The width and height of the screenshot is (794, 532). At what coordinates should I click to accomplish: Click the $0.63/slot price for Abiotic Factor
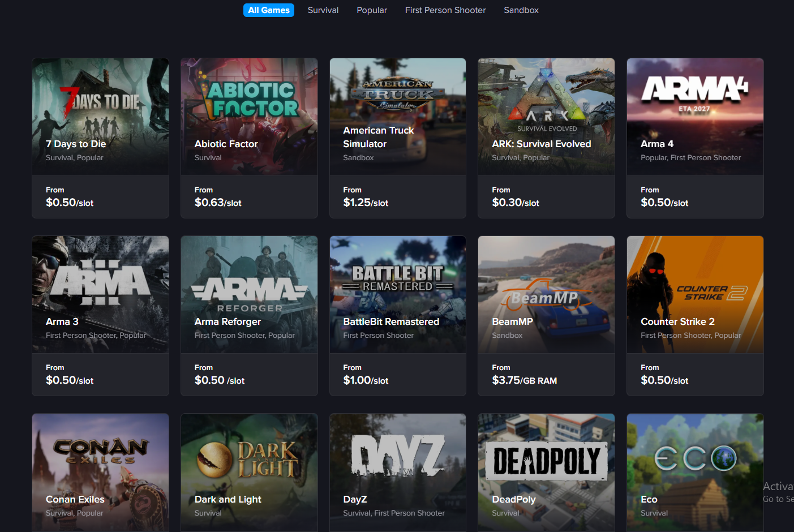click(218, 203)
